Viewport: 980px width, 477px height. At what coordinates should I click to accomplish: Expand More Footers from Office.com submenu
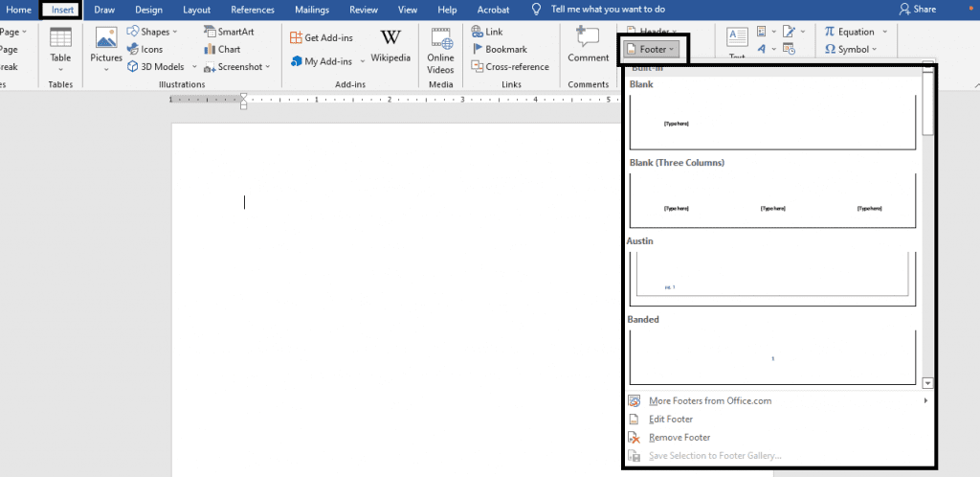pyautogui.click(x=925, y=400)
